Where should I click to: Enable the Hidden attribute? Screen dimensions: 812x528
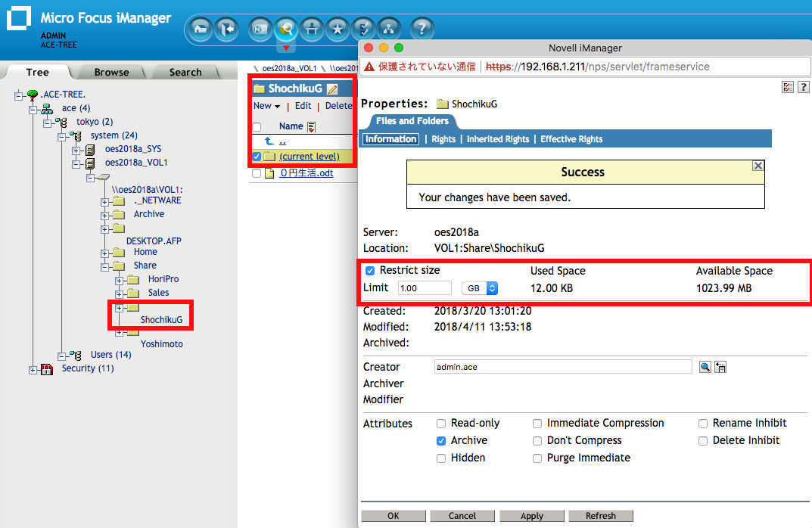point(440,458)
